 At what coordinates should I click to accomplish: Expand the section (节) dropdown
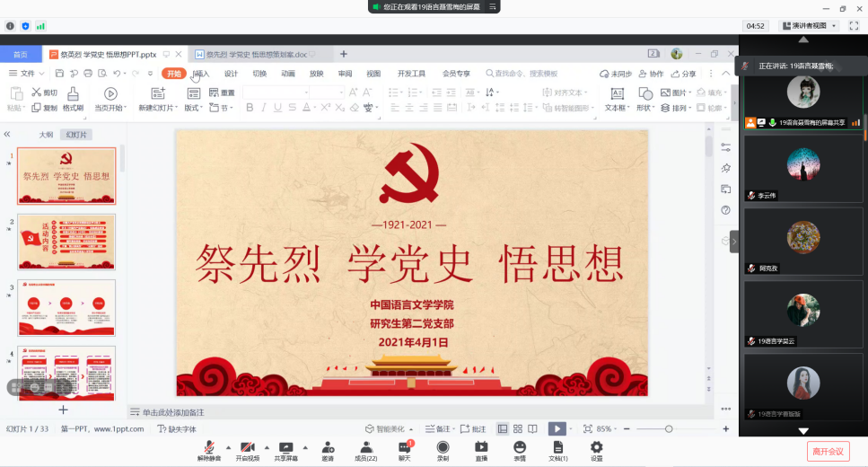pyautogui.click(x=232, y=108)
